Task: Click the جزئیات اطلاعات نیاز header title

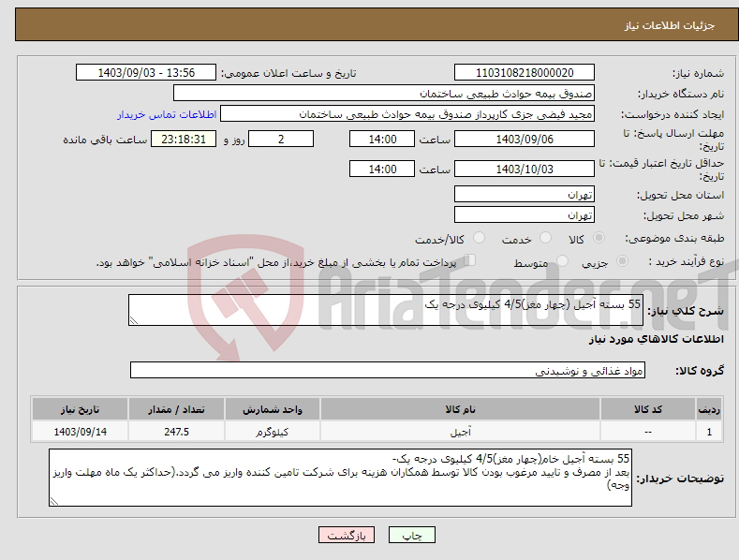Action: pyautogui.click(x=670, y=25)
